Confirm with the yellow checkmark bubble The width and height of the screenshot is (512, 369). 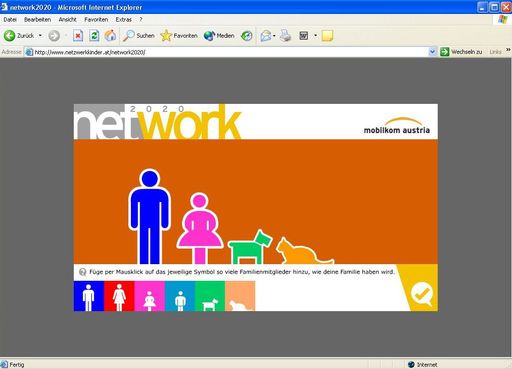pos(422,294)
